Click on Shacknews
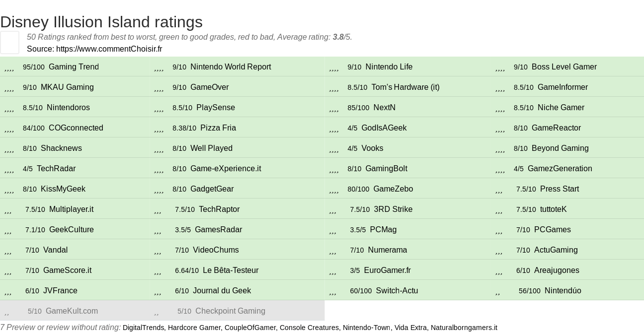 point(61,148)
